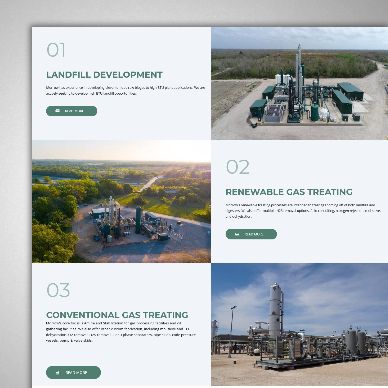Image resolution: width=388 pixels, height=388 pixels.
Task: Open the Conventional Gas Treating heading
Action: click(x=117, y=315)
